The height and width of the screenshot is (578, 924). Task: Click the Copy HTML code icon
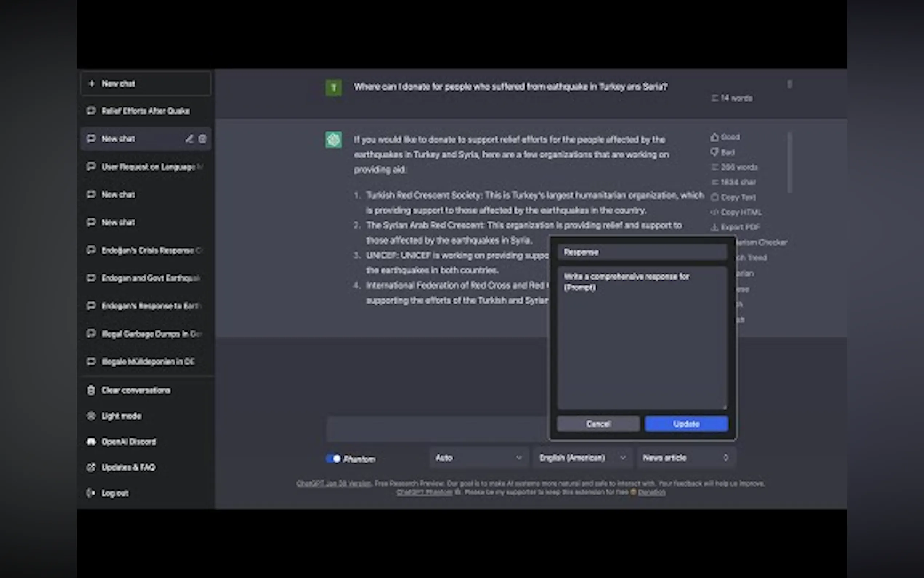(x=714, y=212)
